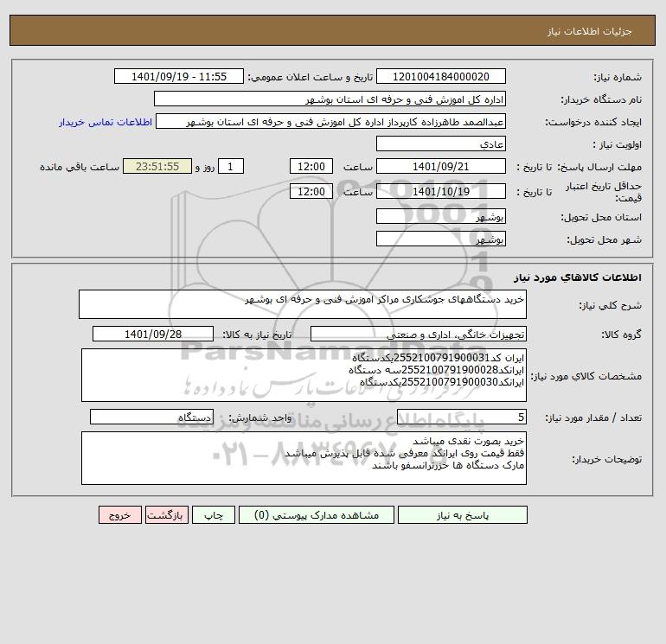Click the request creator name field

331,121
